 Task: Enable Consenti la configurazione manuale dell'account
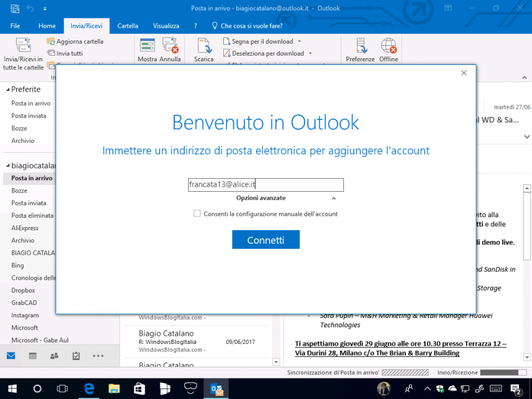point(197,213)
